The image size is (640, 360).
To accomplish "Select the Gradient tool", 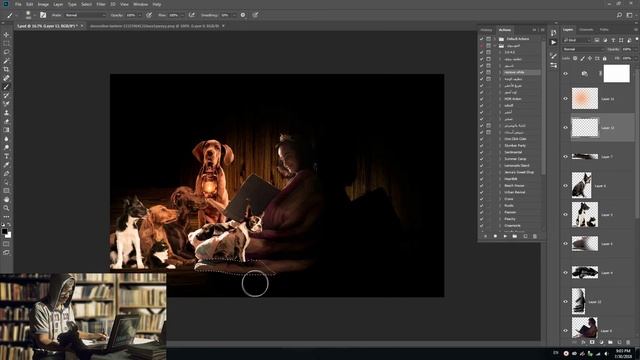I will point(6,130).
